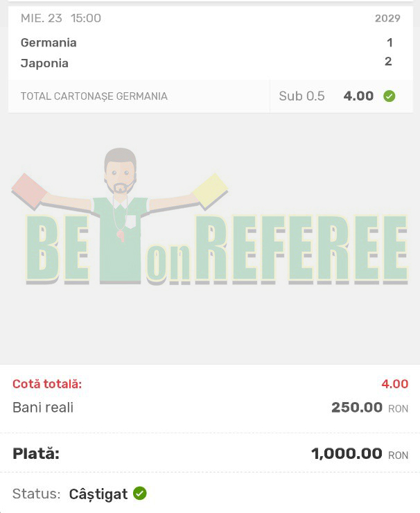Click the Plată amount 1,000.00 RON
Image resolution: width=420 pixels, height=513 pixels.
click(x=360, y=454)
